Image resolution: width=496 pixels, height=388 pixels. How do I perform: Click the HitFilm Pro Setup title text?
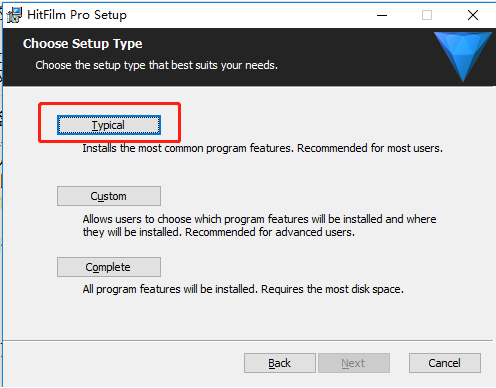[77, 15]
